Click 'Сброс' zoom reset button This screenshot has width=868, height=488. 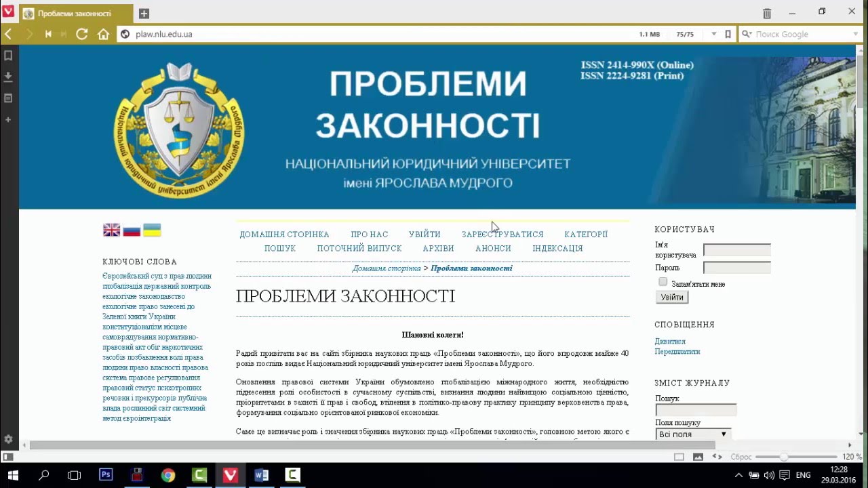(x=741, y=457)
